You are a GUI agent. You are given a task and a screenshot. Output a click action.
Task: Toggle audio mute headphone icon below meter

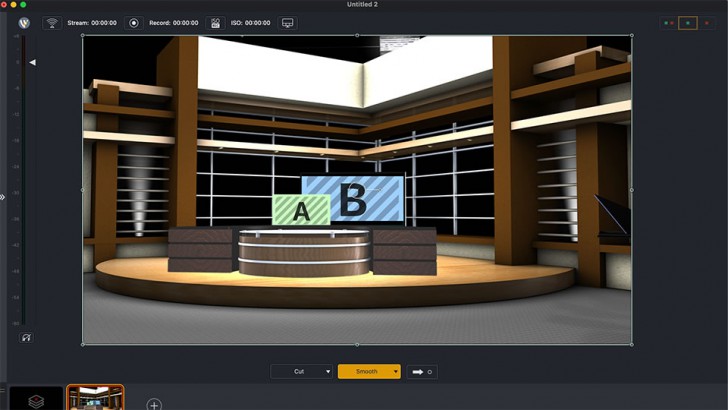pyautogui.click(x=26, y=338)
